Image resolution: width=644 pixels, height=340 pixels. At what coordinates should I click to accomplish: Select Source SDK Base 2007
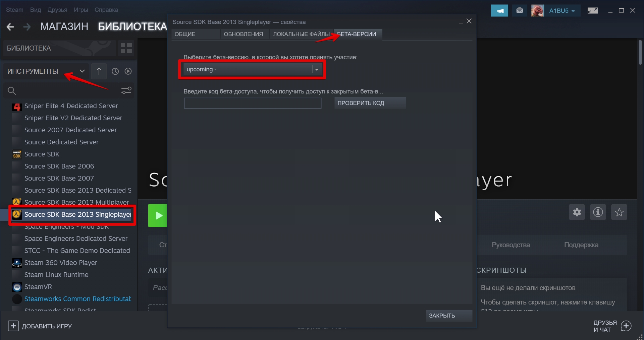59,178
